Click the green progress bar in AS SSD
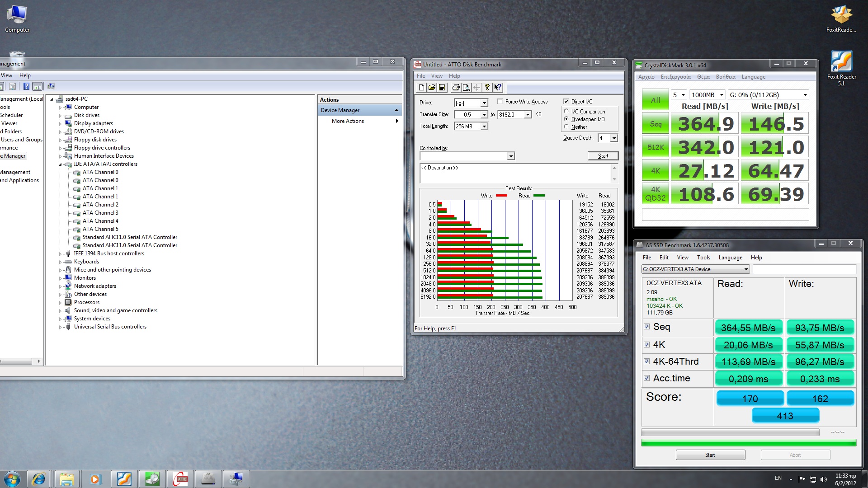 click(x=749, y=443)
